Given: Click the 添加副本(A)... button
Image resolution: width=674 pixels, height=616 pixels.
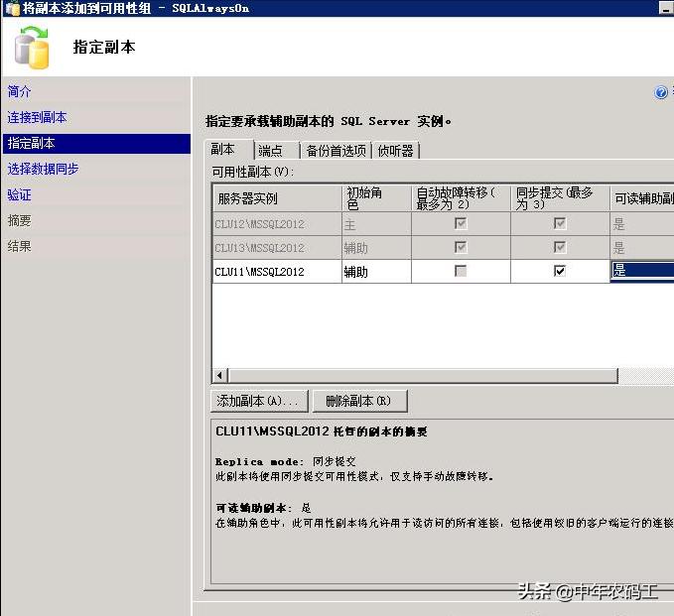Looking at the screenshot, I should pyautogui.click(x=259, y=401).
